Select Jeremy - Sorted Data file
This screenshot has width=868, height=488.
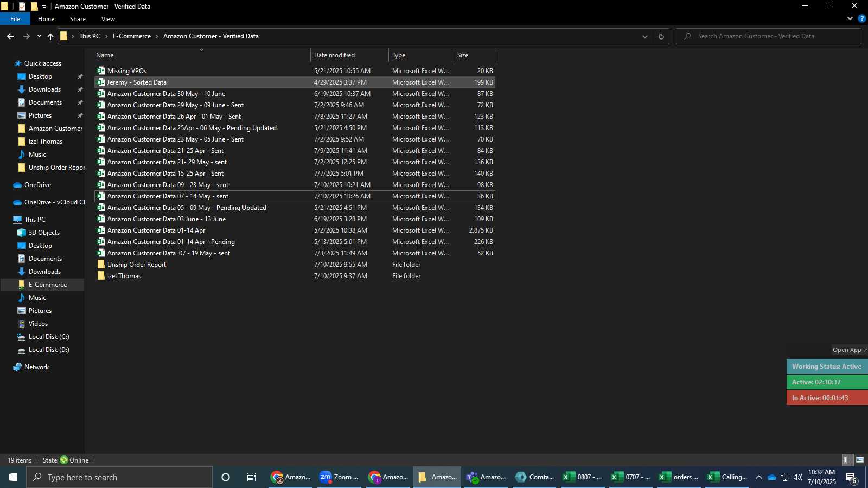[x=295, y=82]
